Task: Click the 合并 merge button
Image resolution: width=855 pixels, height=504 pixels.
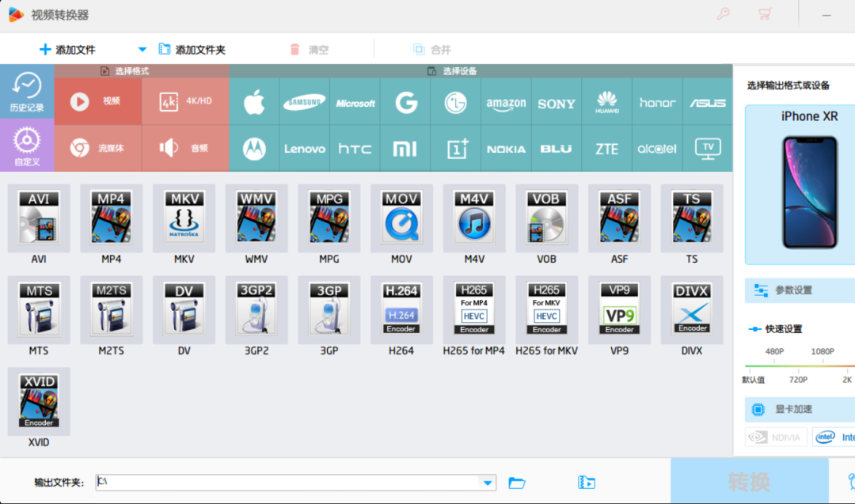Action: coord(432,50)
